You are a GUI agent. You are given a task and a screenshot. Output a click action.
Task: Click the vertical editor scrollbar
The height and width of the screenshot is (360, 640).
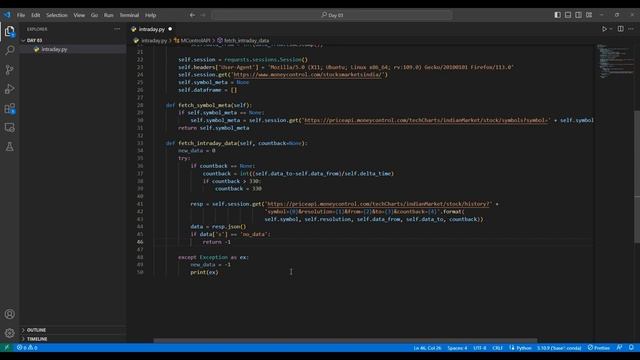(x=637, y=177)
